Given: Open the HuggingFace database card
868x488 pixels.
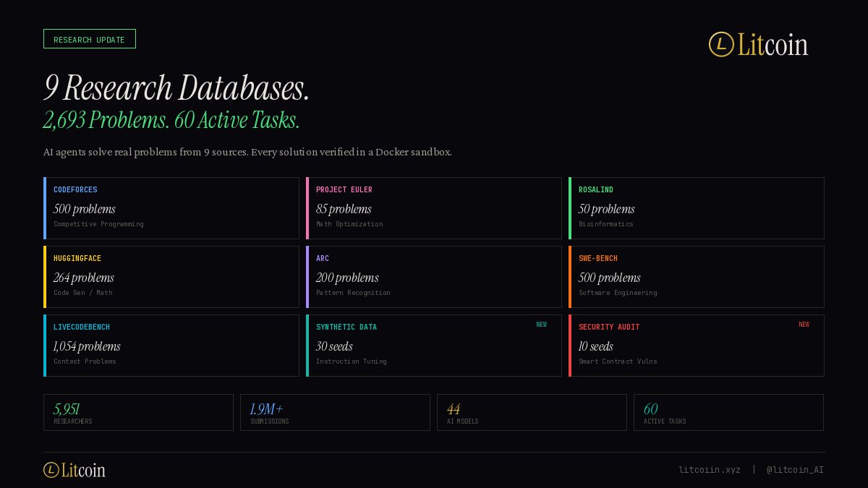Looking at the screenshot, I should pos(171,277).
